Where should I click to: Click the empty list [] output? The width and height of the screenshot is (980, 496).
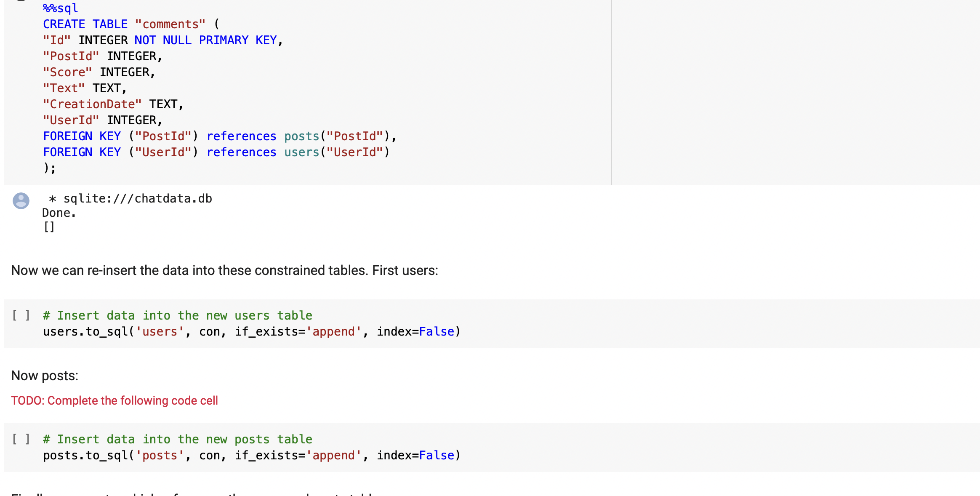[x=49, y=227]
